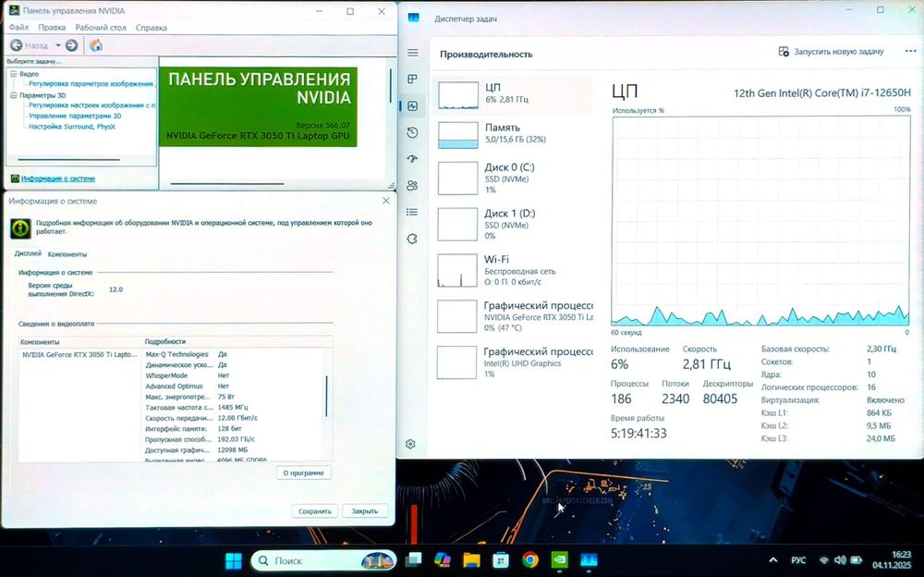Open the Processes page in Task Manager
This screenshot has height=577, width=924.
(x=412, y=79)
